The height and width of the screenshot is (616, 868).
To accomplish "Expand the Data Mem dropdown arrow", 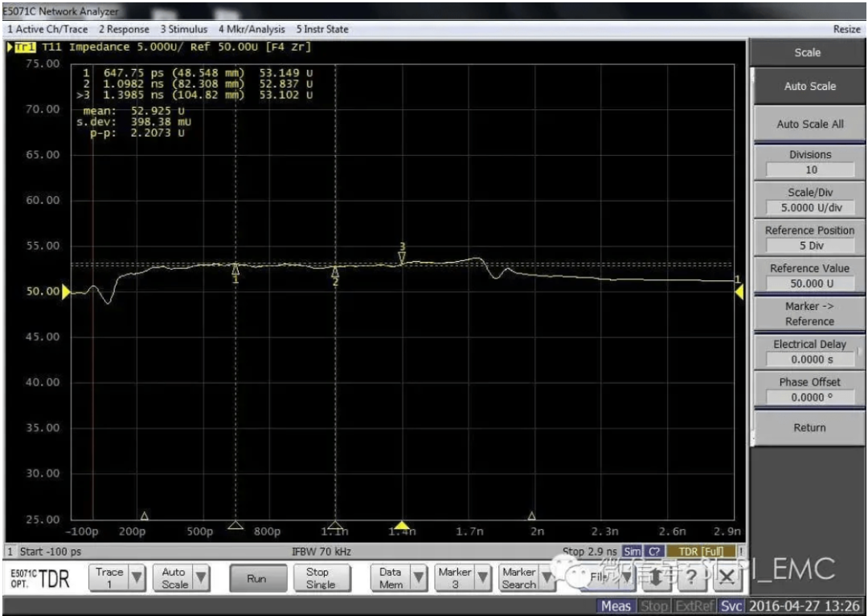I will [x=419, y=577].
